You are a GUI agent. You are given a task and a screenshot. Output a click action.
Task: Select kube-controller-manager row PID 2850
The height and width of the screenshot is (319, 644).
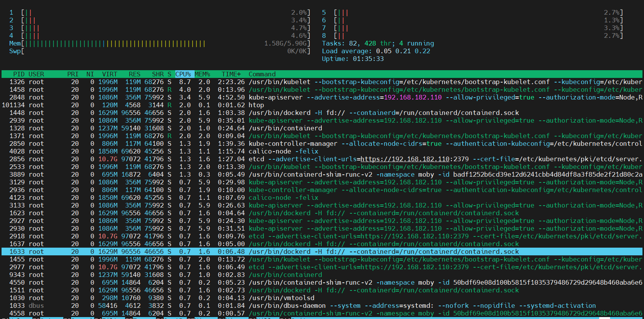tap(322, 143)
